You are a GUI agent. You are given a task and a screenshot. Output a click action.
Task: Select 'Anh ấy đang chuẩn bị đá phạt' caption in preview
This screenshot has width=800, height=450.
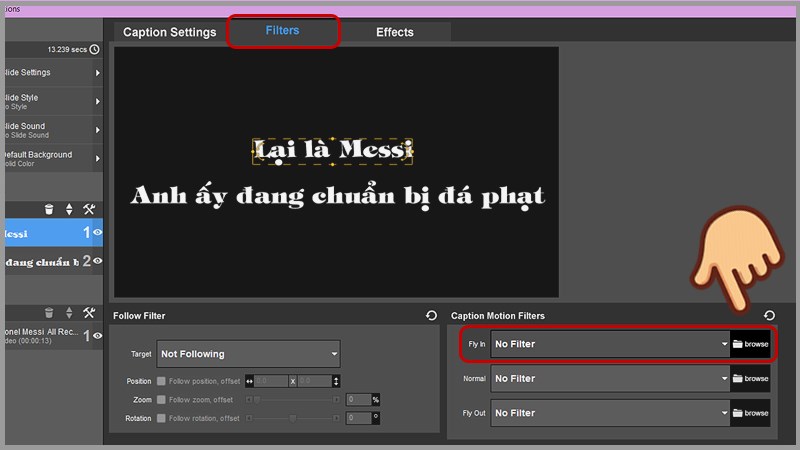pyautogui.click(x=337, y=196)
